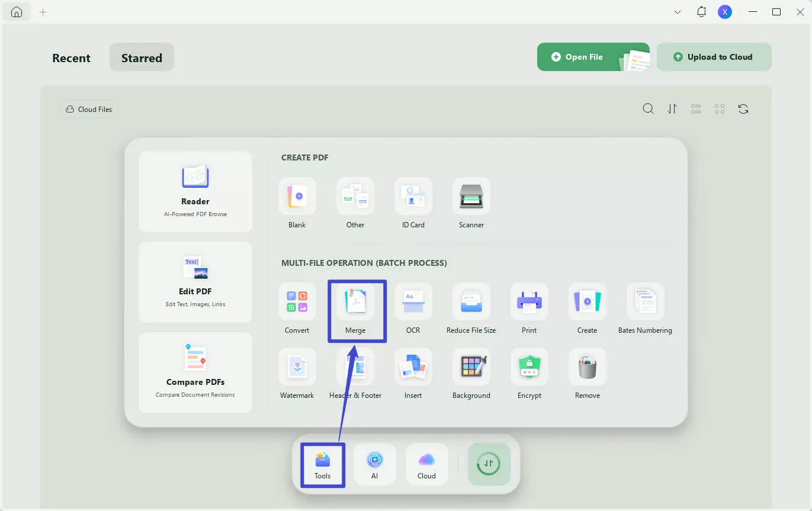812x511 pixels.
Task: Switch to the Recent tab
Action: 71,58
